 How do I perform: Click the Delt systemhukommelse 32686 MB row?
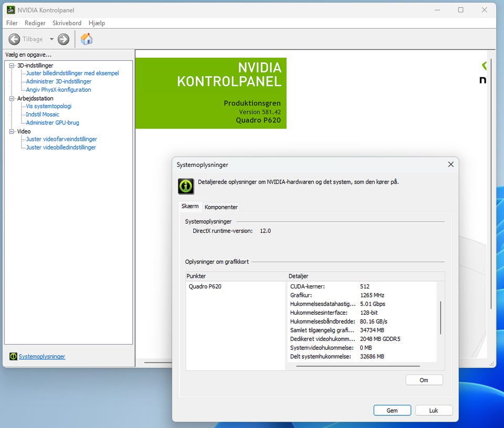point(362,356)
